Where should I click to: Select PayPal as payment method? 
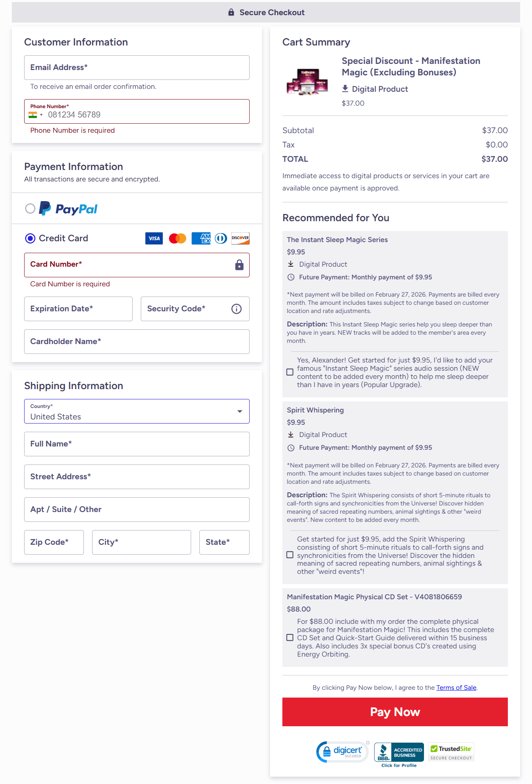[30, 208]
